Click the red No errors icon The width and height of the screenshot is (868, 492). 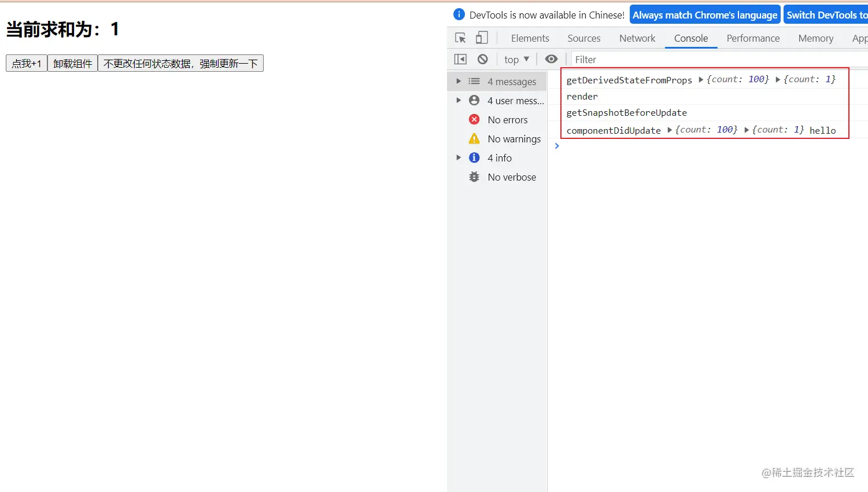click(474, 119)
